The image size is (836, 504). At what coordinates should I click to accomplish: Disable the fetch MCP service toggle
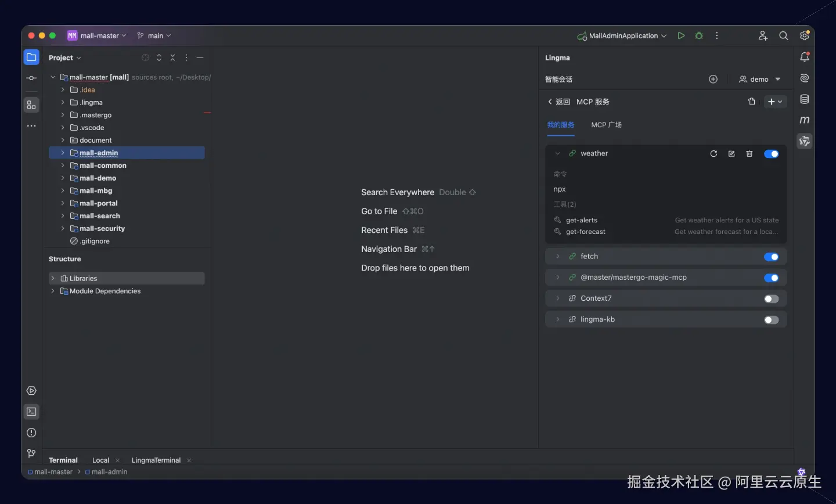tap(772, 257)
